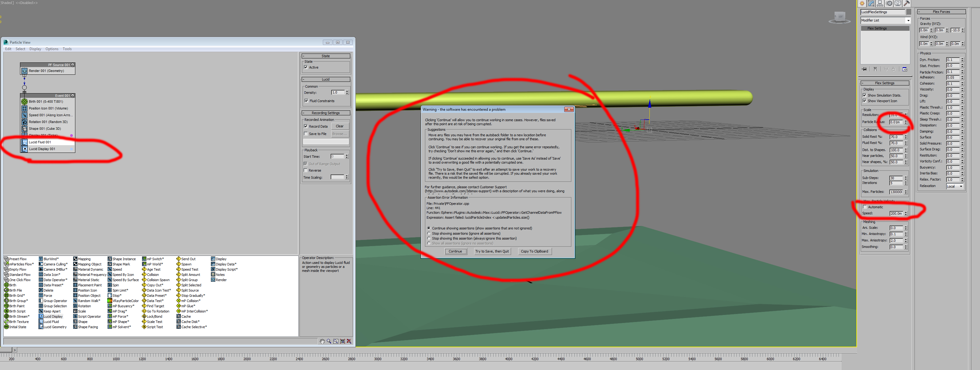
Task: Open the Options menu in Particle View
Action: click(x=52, y=49)
